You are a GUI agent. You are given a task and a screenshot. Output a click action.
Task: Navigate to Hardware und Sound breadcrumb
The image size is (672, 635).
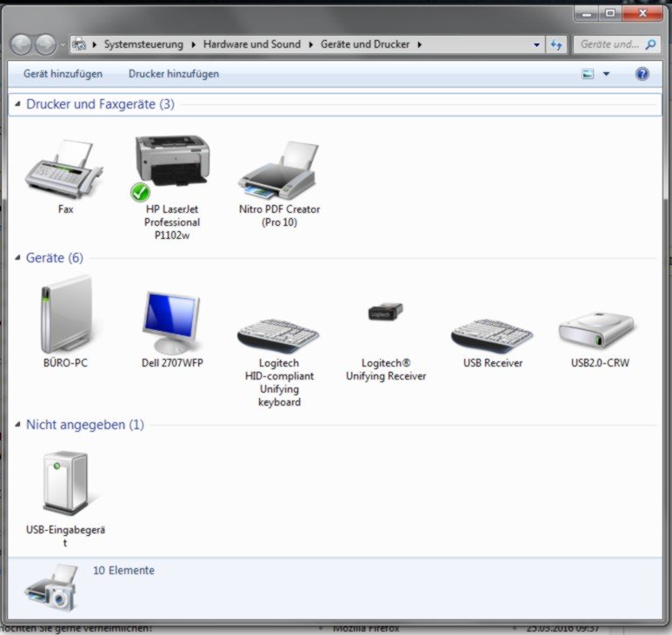[252, 44]
